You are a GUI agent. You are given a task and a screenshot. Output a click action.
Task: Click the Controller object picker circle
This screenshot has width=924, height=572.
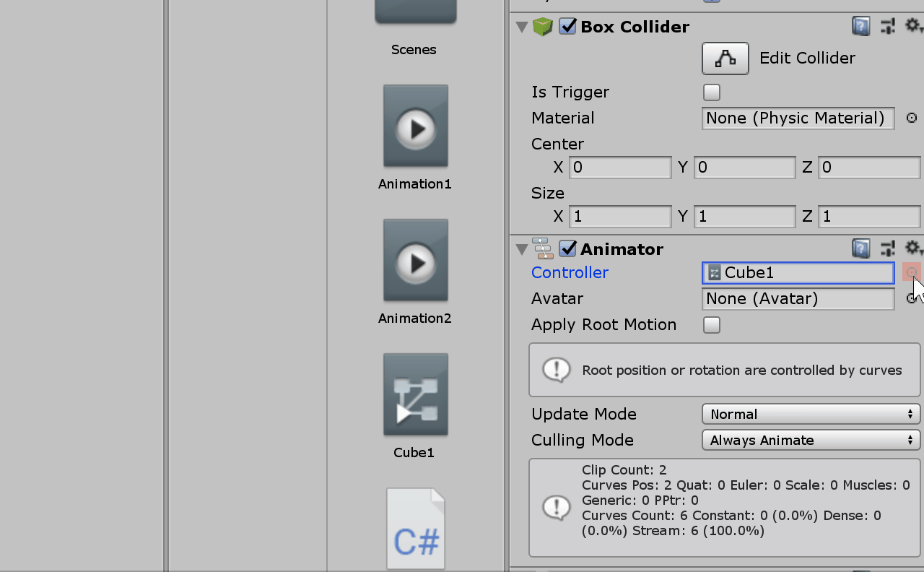[x=911, y=272]
